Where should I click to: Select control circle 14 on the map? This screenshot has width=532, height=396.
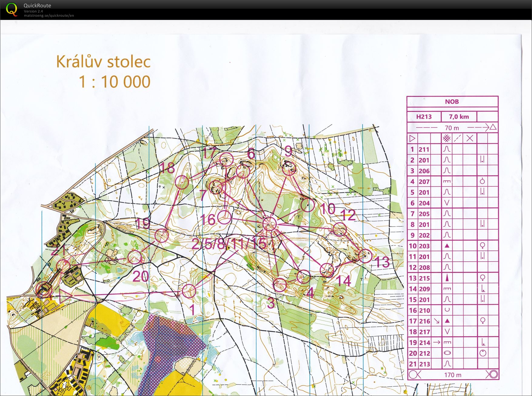(327, 270)
